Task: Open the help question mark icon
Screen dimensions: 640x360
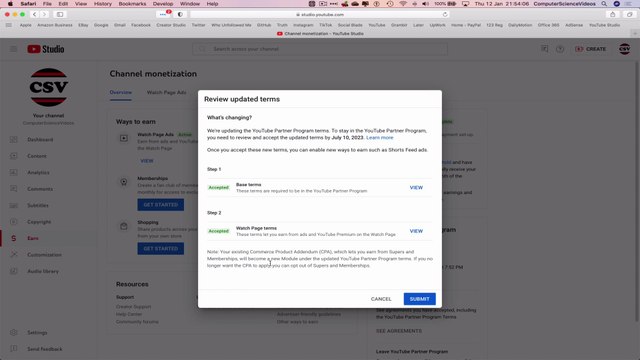Action: pyautogui.click(x=560, y=49)
